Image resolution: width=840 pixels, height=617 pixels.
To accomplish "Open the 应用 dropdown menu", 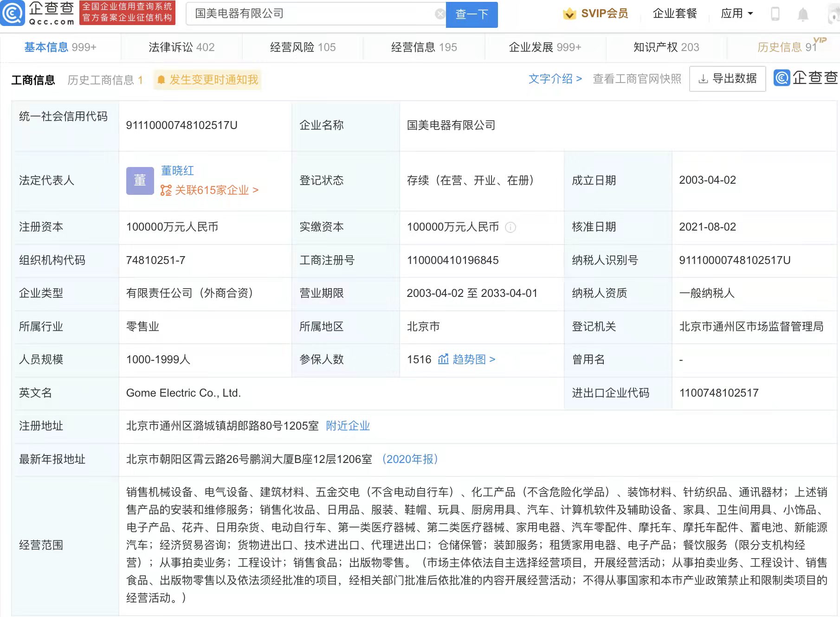I will pos(737,13).
